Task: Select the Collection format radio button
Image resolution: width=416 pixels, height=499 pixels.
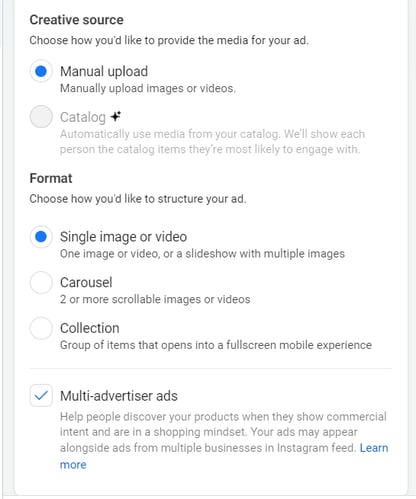Action: point(41,328)
